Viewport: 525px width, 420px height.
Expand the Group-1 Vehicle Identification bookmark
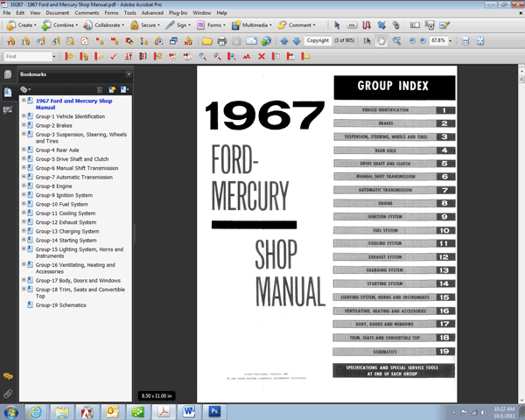click(24, 115)
